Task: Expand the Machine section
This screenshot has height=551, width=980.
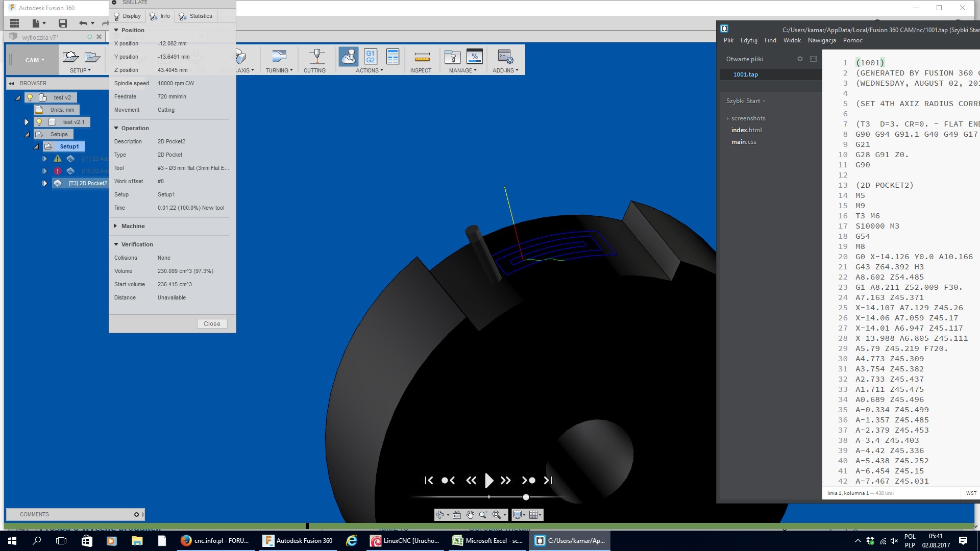Action: click(116, 226)
